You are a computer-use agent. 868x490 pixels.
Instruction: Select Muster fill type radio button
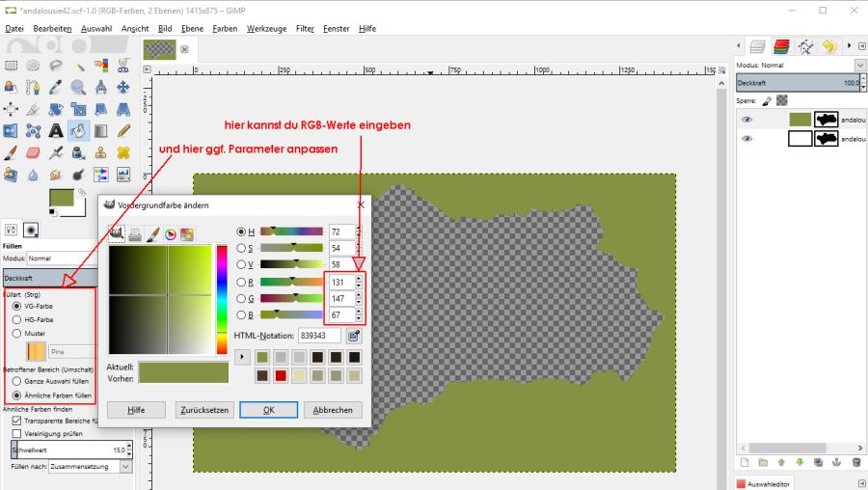pyautogui.click(x=16, y=333)
